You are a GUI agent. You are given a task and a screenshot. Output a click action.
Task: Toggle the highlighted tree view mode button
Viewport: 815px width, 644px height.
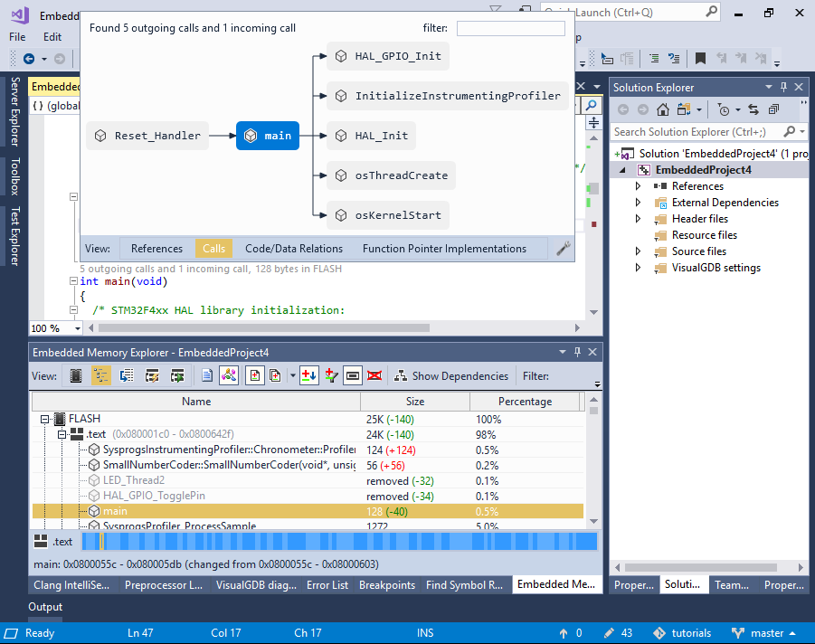[x=101, y=375]
